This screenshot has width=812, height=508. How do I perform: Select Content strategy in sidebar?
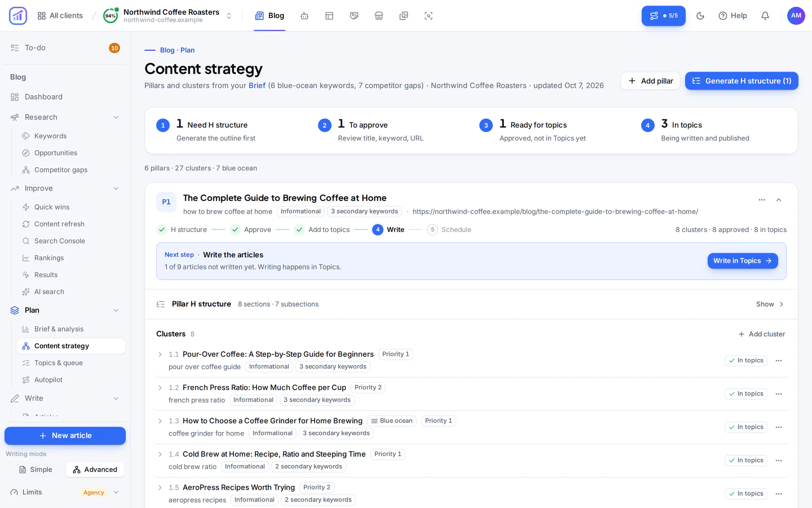pos(71,346)
